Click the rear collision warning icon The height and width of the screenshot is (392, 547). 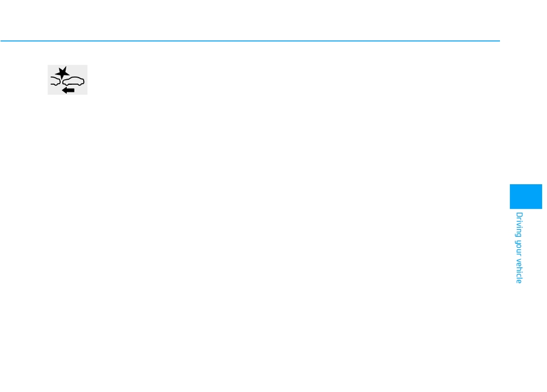68,79
